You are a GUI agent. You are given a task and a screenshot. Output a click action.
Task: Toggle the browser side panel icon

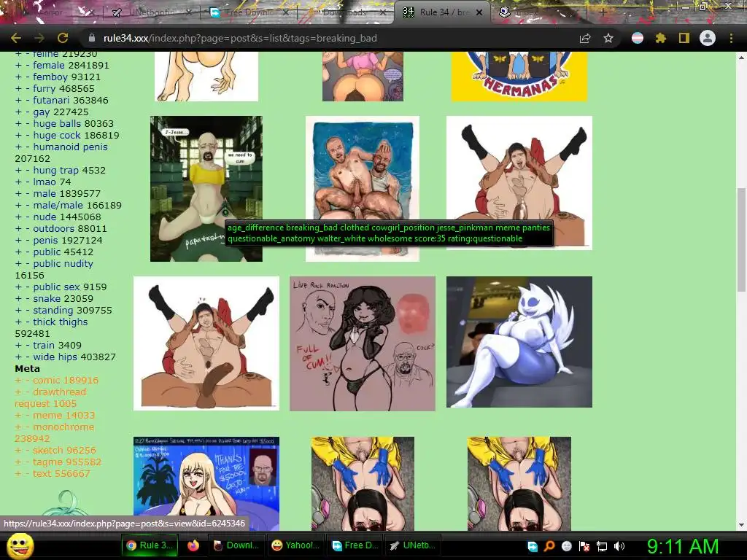point(684,38)
